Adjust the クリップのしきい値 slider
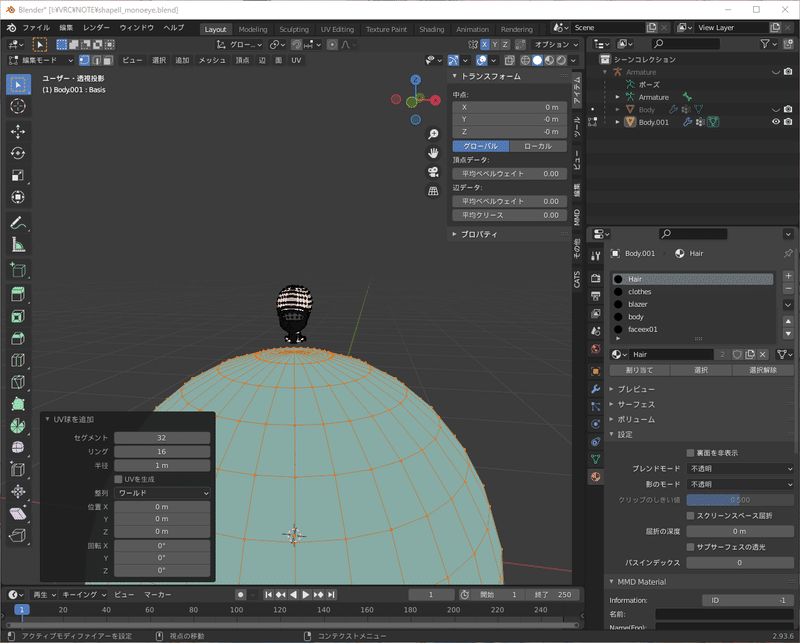This screenshot has width=800, height=643. (740, 500)
